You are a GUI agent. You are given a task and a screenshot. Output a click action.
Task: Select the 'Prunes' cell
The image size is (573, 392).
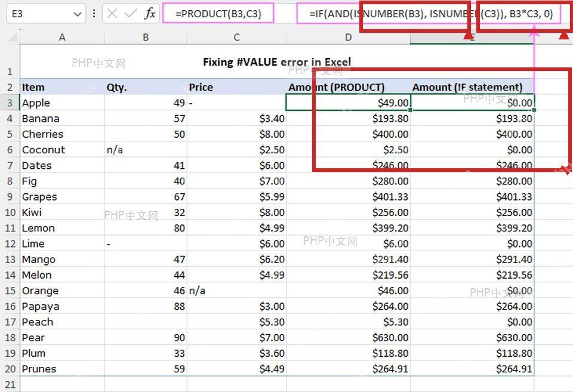[x=62, y=369]
